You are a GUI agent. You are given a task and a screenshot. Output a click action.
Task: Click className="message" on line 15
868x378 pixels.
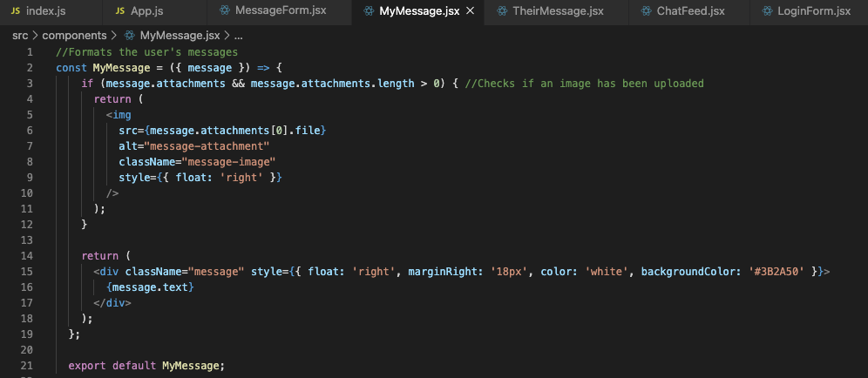185,272
